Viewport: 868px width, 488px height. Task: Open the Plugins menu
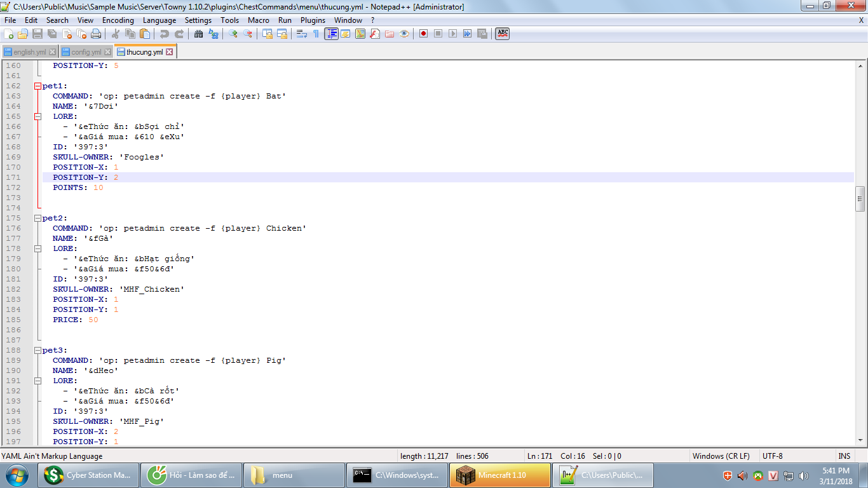click(x=313, y=20)
